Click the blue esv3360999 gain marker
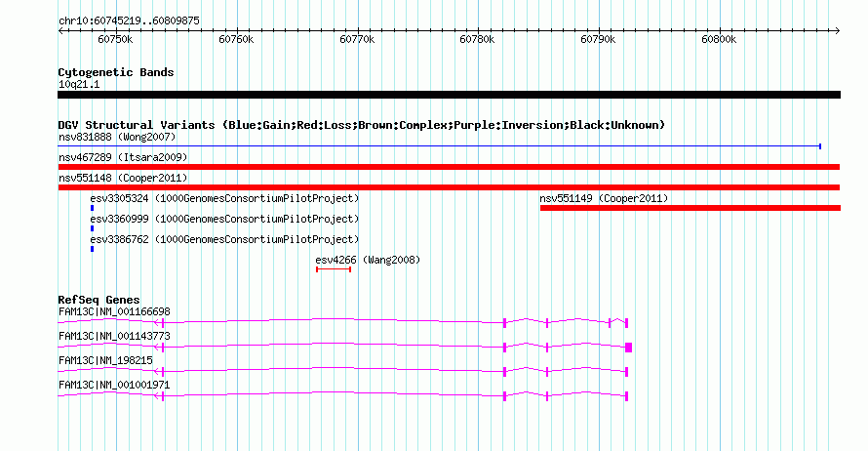 pyautogui.click(x=92, y=228)
